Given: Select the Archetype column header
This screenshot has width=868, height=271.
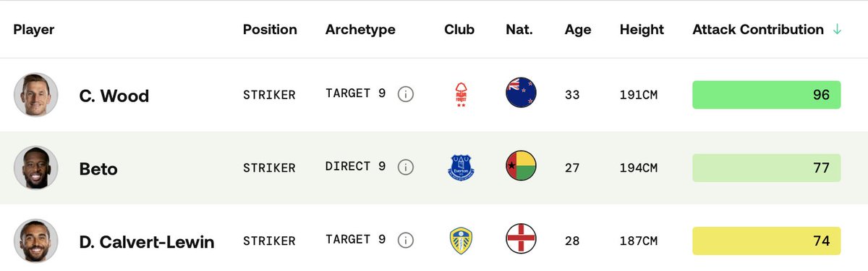Looking at the screenshot, I should pyautogui.click(x=360, y=30).
